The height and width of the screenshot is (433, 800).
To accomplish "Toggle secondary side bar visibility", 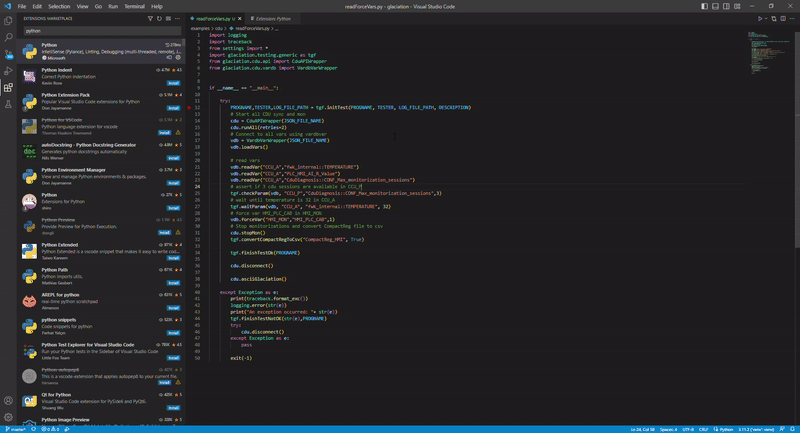I will point(726,6).
